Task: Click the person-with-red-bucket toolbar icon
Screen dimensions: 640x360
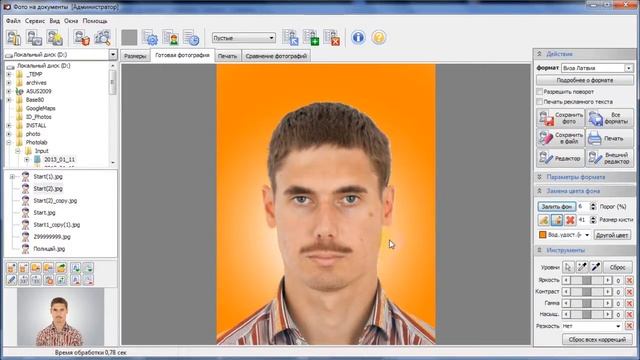Action: click(x=82, y=38)
